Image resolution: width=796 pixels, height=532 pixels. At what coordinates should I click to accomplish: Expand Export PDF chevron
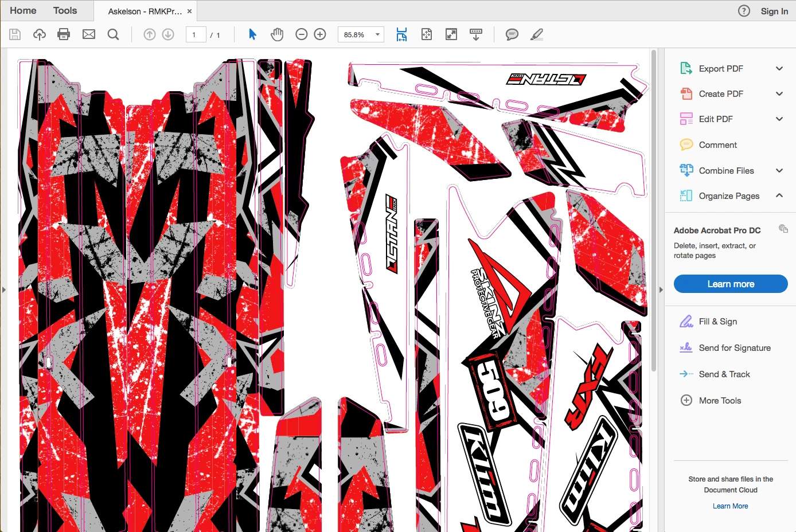tap(779, 68)
